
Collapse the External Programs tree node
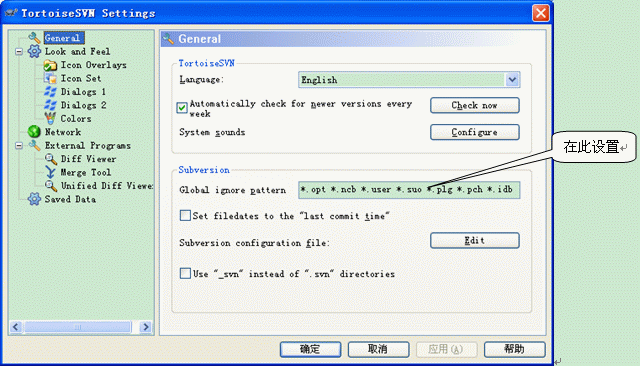click(x=19, y=146)
